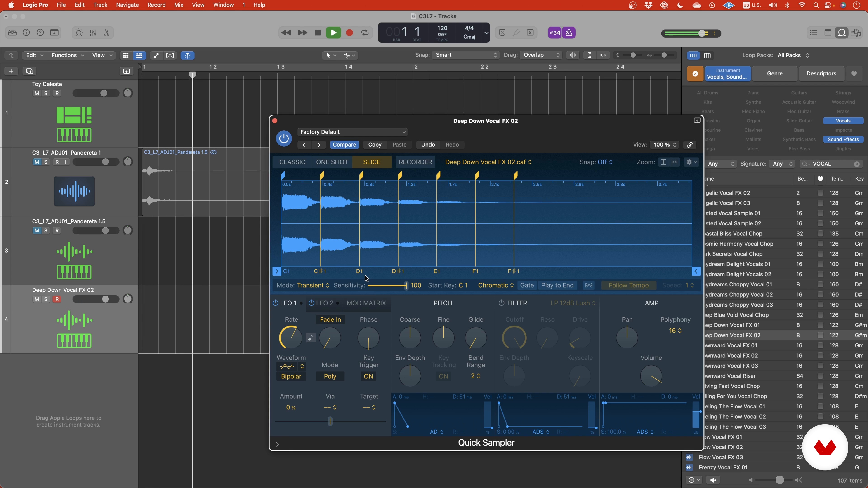This screenshot has width=868, height=488.
Task: Click the next preset arrow
Action: click(x=319, y=145)
